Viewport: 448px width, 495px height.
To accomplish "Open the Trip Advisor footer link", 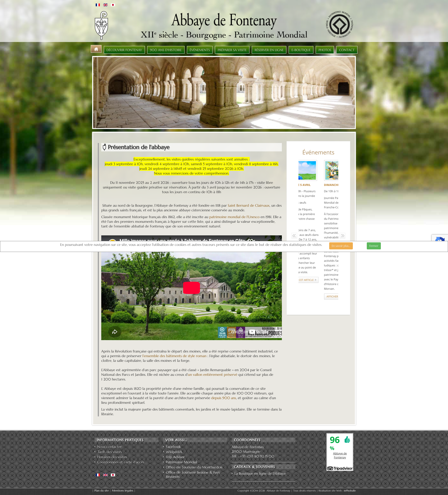I will [x=175, y=457].
